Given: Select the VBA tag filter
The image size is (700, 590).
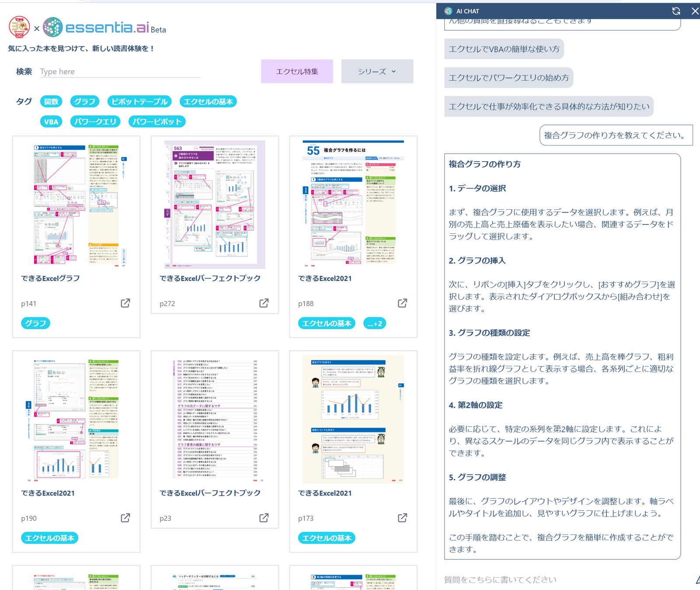Looking at the screenshot, I should coord(51,121).
